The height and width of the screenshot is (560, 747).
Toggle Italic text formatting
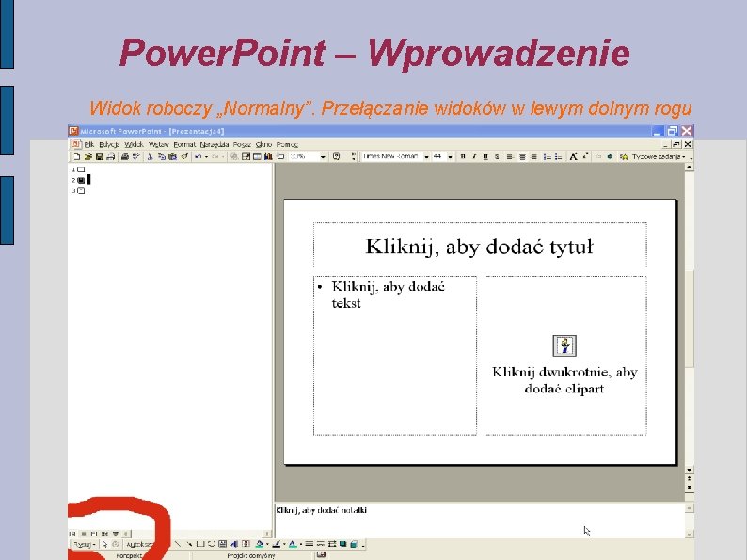click(474, 156)
